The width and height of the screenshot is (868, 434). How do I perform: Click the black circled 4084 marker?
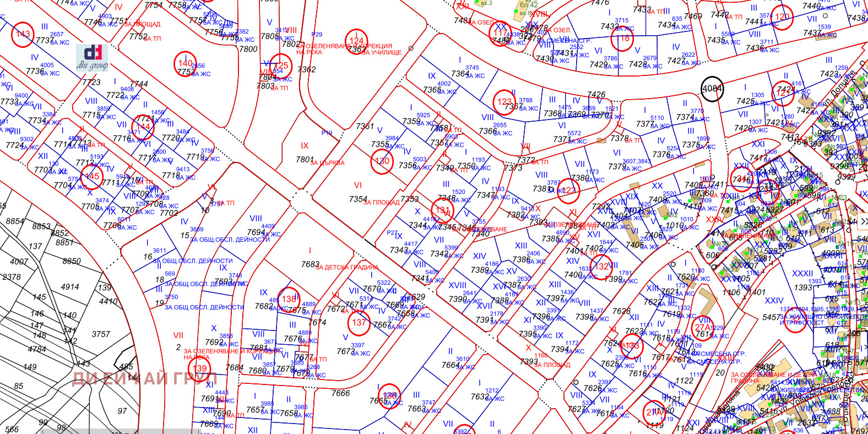[712, 89]
